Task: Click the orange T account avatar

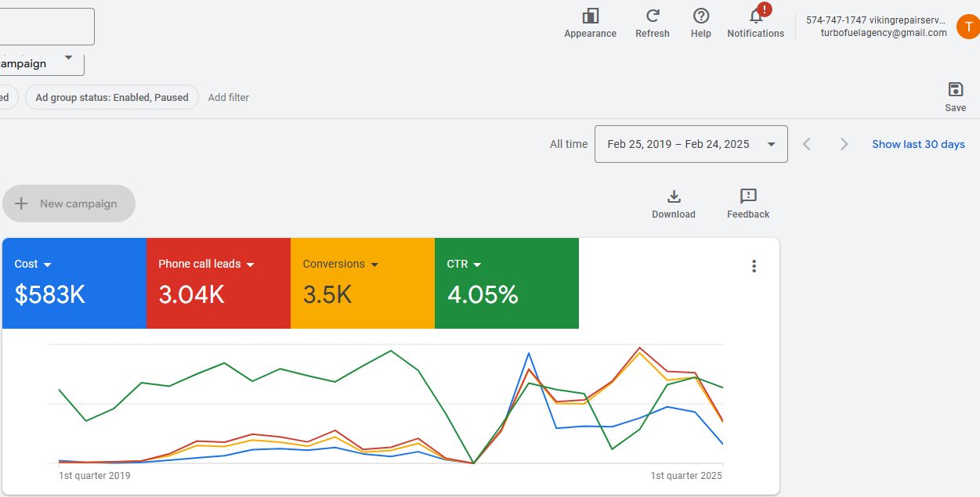Action: (968, 26)
